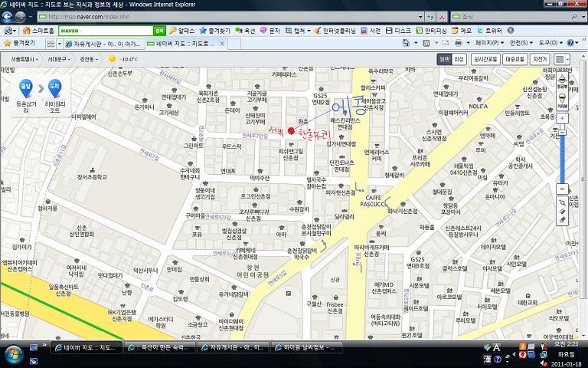Open the 창천동 neighborhood dropdown
The image size is (588, 368).
coord(89,59)
